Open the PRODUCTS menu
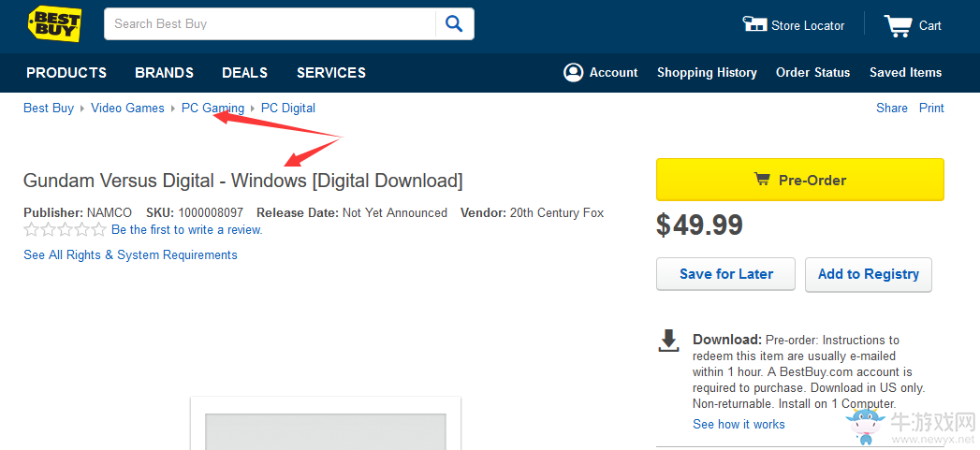The width and height of the screenshot is (980, 450). tap(66, 72)
